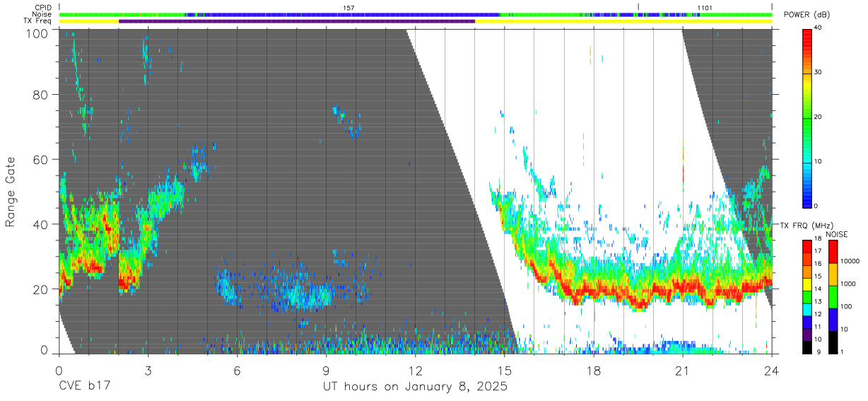The width and height of the screenshot is (868, 401).
Task: Click the Range Gate axis label
Action: [x=11, y=192]
